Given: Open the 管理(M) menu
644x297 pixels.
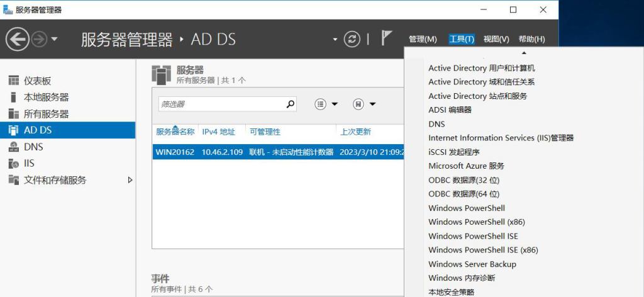Looking at the screenshot, I should point(423,39).
